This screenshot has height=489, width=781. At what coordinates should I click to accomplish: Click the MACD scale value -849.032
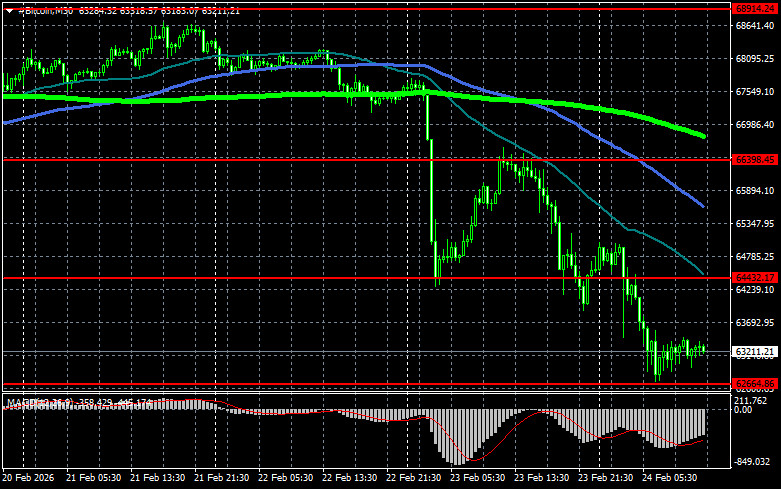click(x=752, y=462)
